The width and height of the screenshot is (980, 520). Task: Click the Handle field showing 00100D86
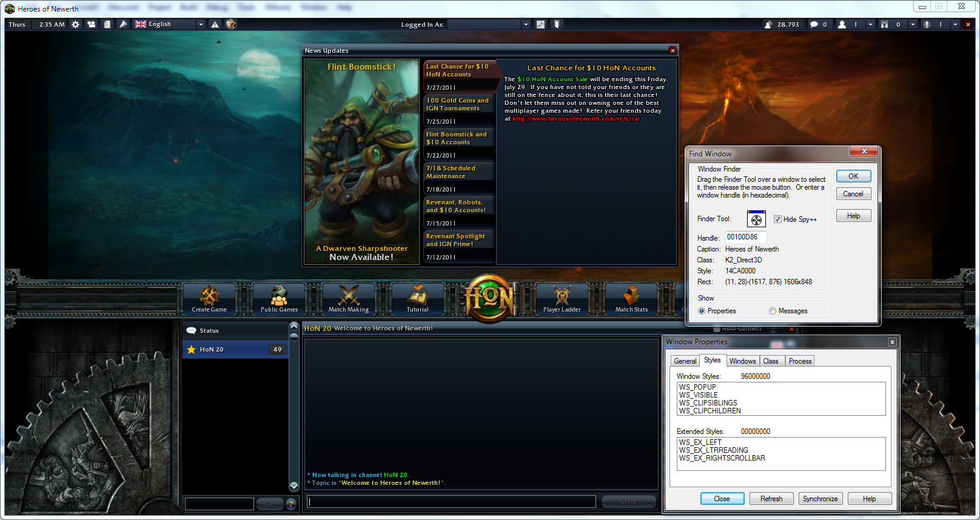[746, 237]
